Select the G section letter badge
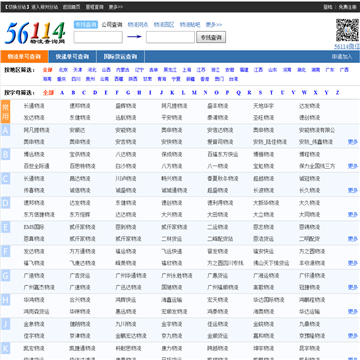The image size is (360, 360). tap(5, 276)
